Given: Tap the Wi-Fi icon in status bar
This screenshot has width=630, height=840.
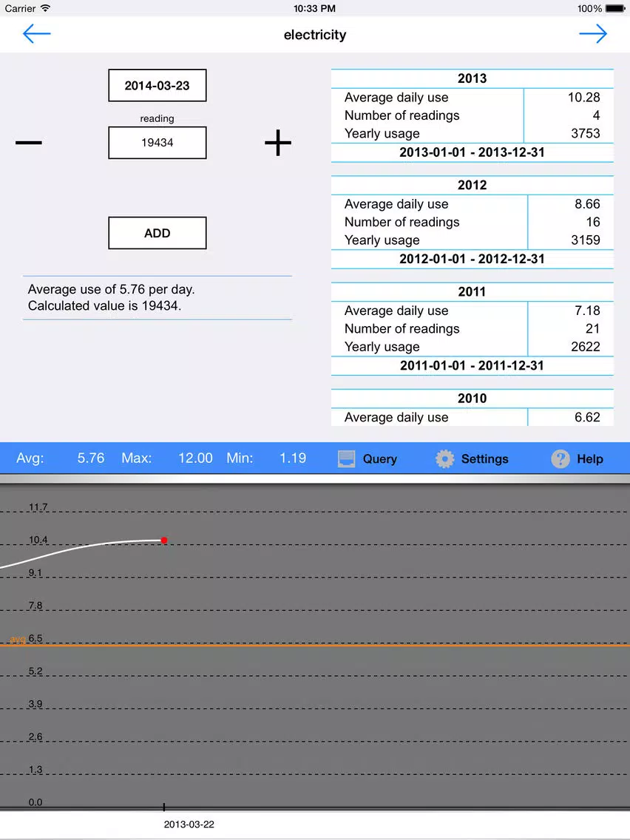Looking at the screenshot, I should click(46, 8).
